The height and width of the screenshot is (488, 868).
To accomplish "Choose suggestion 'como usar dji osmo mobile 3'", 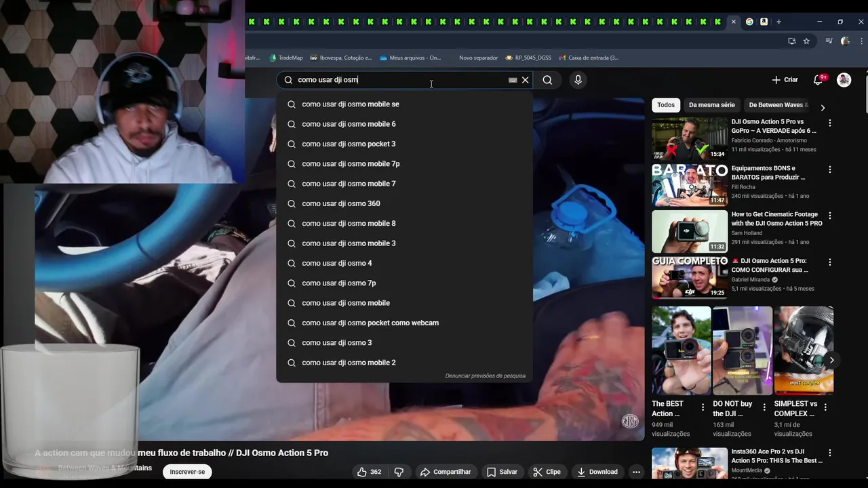I will tap(404, 243).
